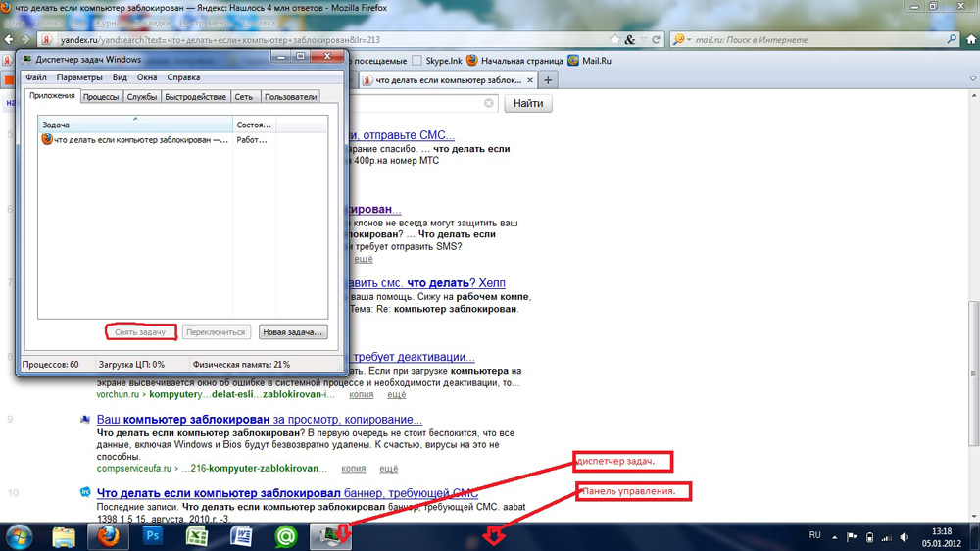Screen dimensions: 980x551
Task: Select the Приложения tab
Action: point(52,96)
